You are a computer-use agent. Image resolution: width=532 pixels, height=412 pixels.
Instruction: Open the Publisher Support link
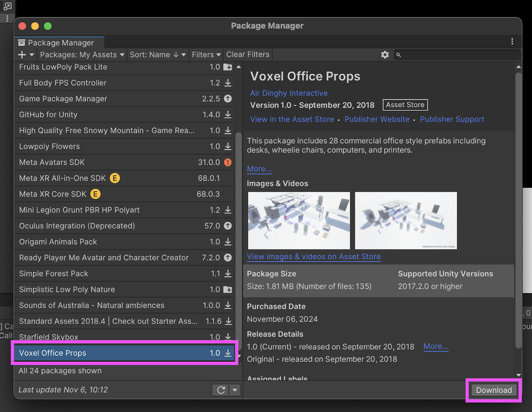(x=452, y=119)
